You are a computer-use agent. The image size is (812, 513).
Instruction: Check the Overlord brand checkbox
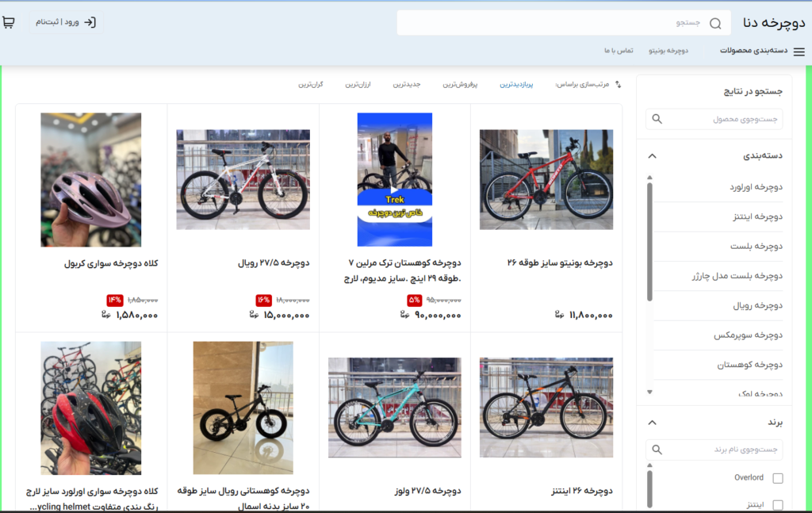(777, 478)
